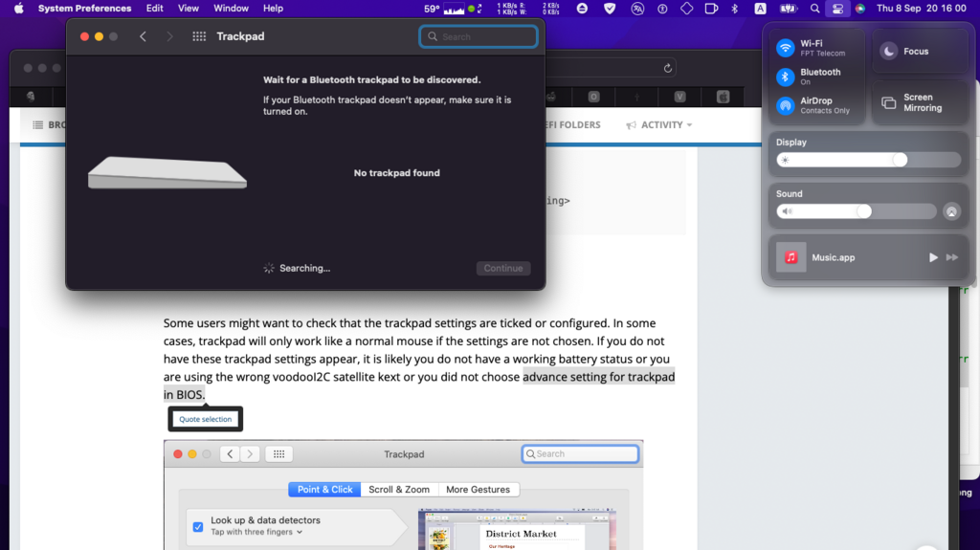Toggle Wi-Fi in Control Center
The height and width of the screenshot is (550, 980).
tap(786, 48)
